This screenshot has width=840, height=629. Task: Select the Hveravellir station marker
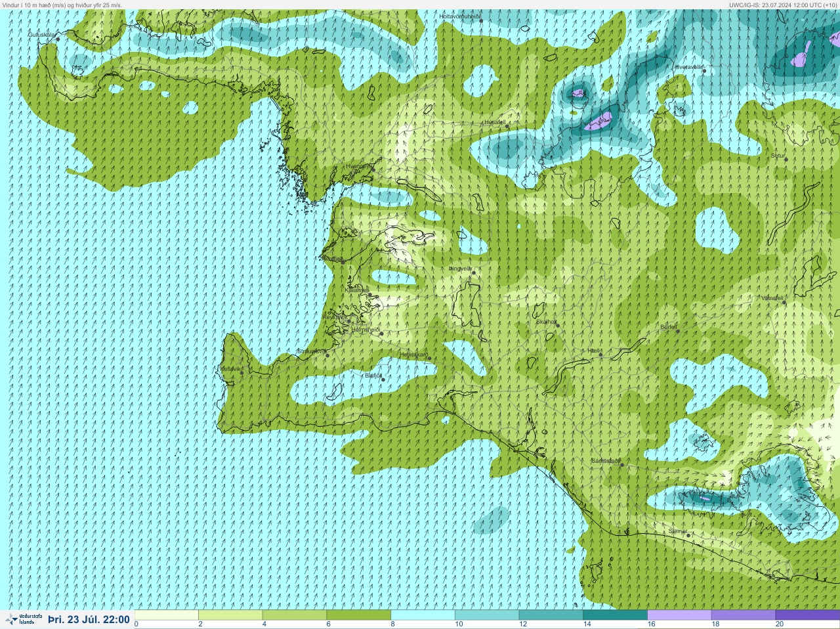click(704, 71)
